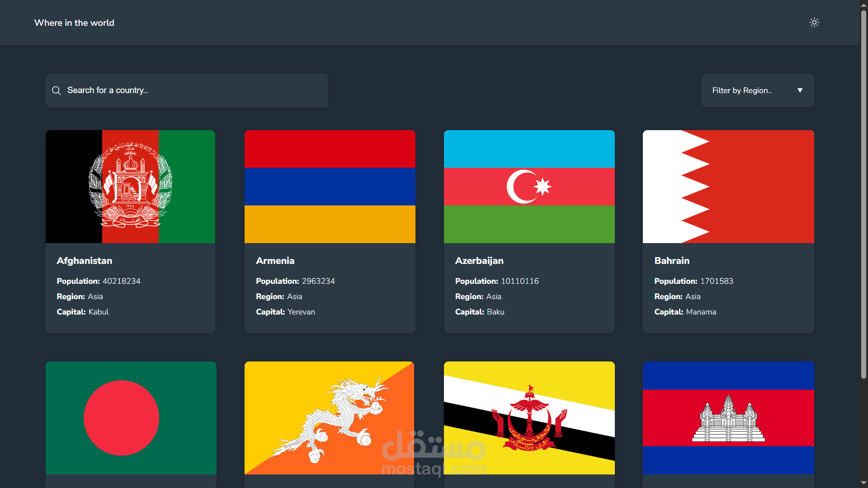Screen dimensions: 868x488
Task: Click the Armenia country name
Action: click(275, 261)
